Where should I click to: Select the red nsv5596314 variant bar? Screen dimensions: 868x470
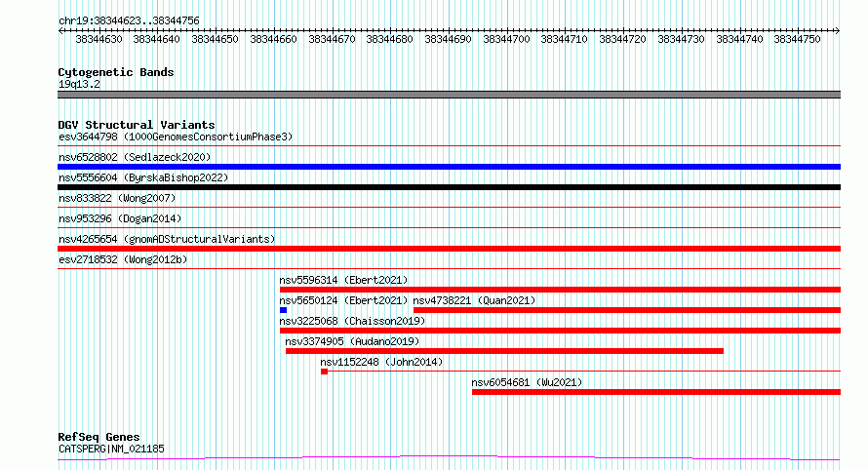click(560, 290)
